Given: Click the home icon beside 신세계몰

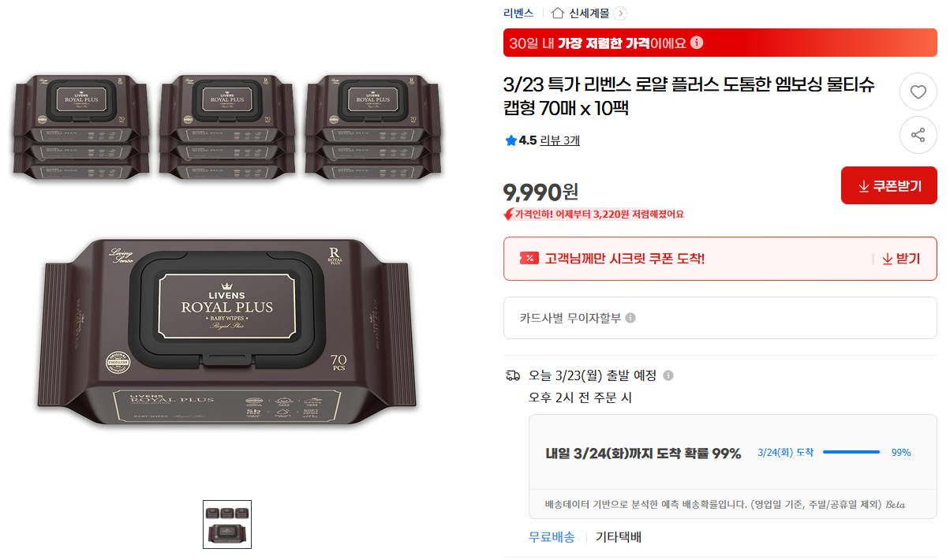Looking at the screenshot, I should [x=558, y=13].
